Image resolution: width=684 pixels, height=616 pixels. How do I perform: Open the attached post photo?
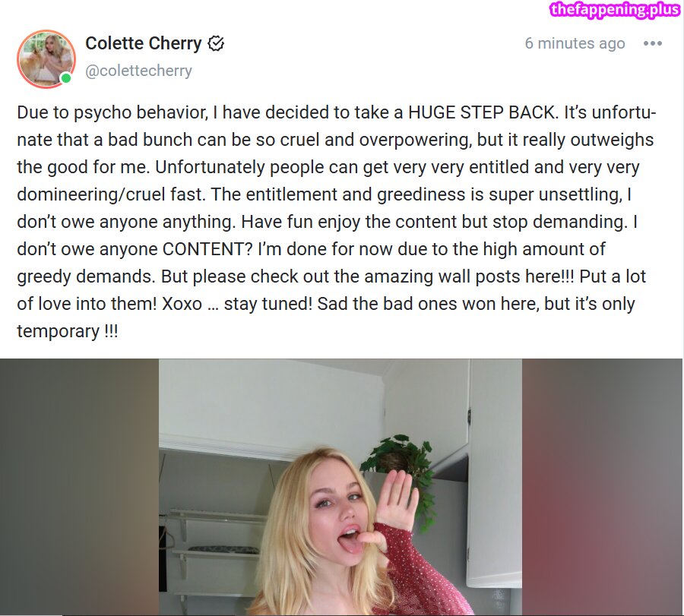coord(340,487)
